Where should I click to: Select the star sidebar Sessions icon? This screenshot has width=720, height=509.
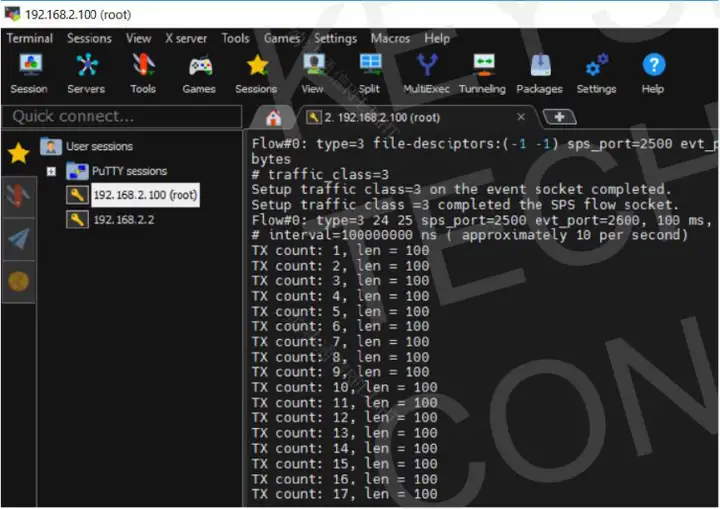pyautogui.click(x=18, y=153)
